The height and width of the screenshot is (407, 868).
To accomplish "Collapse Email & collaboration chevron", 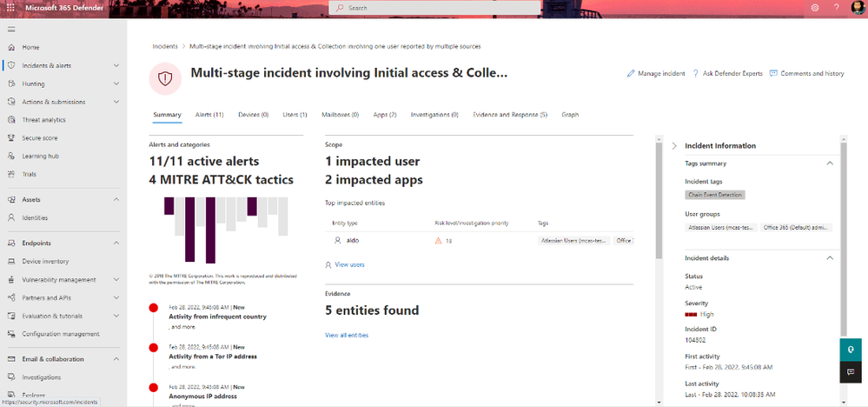I will point(116,359).
